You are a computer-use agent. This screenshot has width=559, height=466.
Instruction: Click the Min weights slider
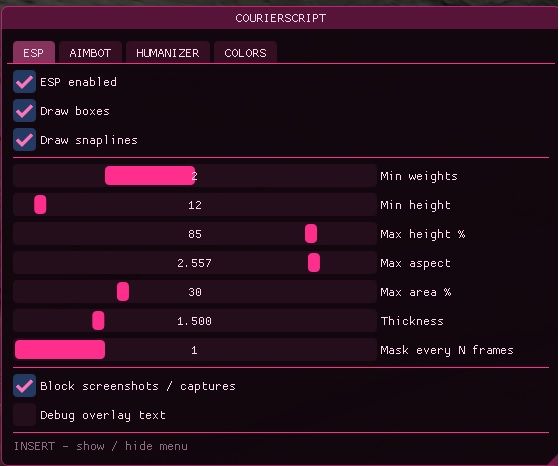click(x=195, y=175)
